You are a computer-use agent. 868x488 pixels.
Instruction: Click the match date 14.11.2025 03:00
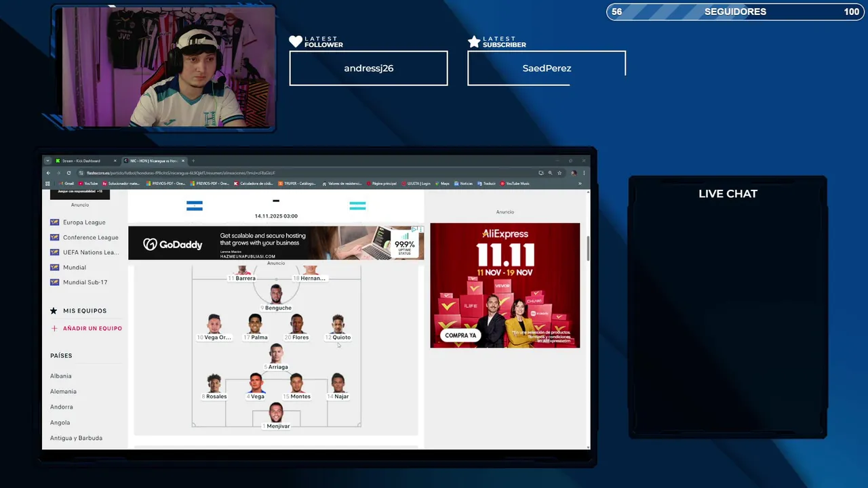point(276,216)
